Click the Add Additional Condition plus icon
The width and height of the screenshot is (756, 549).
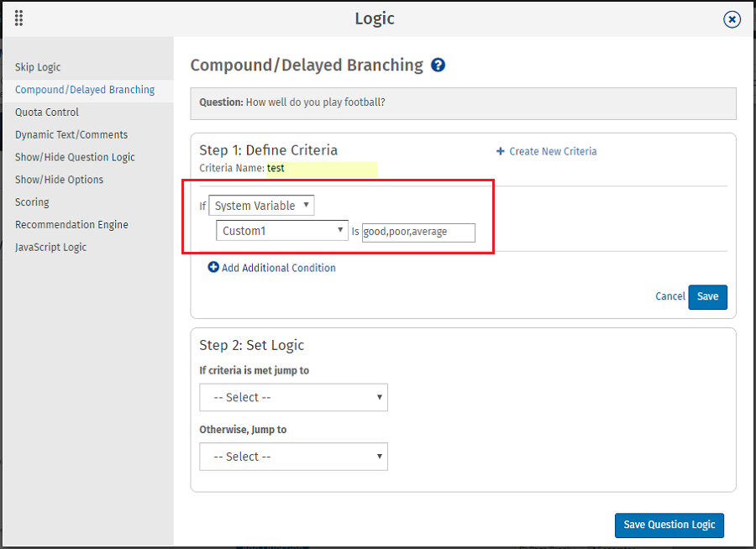pyautogui.click(x=213, y=268)
